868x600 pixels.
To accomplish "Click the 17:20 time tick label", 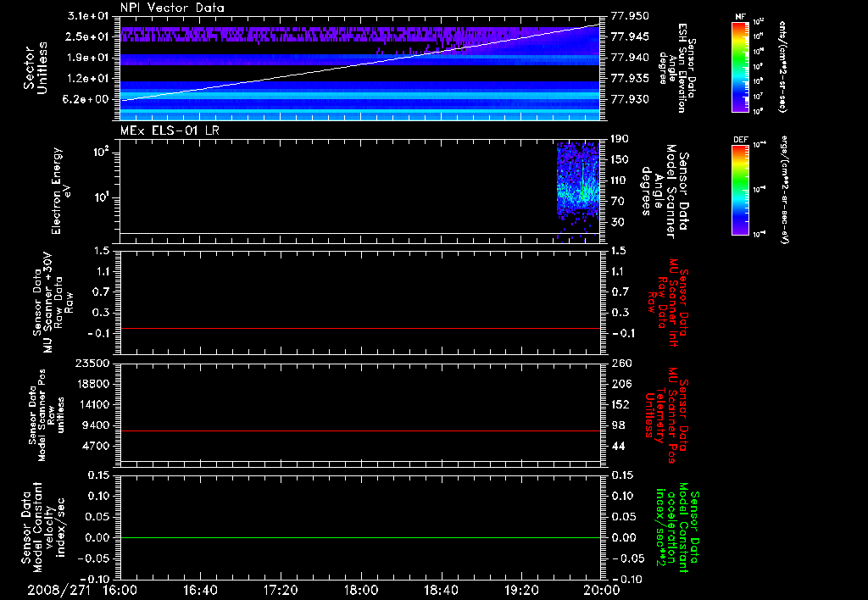I will coord(281,590).
